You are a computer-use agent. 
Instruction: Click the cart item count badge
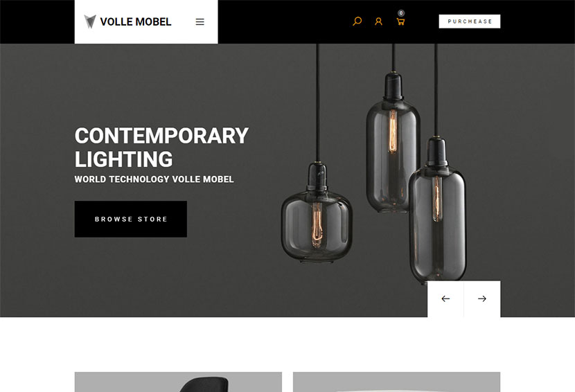coord(402,13)
